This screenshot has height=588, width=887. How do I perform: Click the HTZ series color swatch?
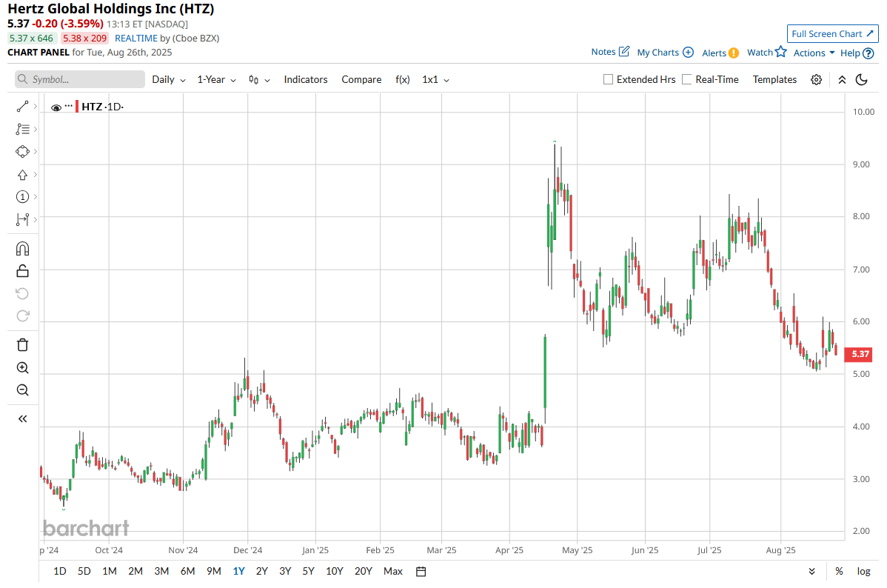[x=77, y=107]
